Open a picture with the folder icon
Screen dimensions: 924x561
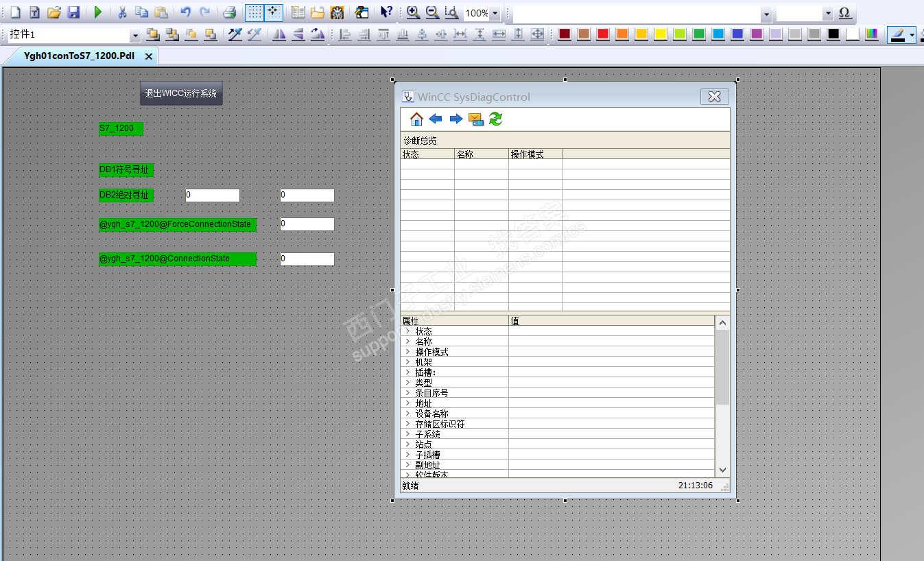pos(54,12)
